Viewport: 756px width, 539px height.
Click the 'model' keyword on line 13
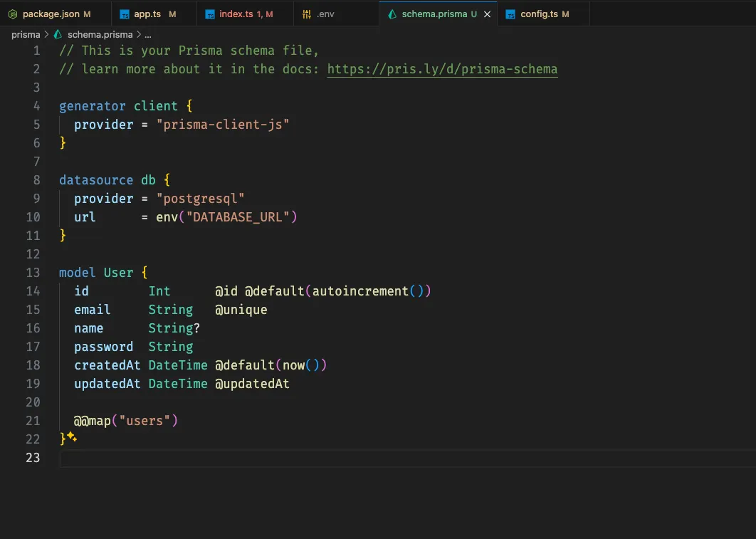pyautogui.click(x=77, y=273)
